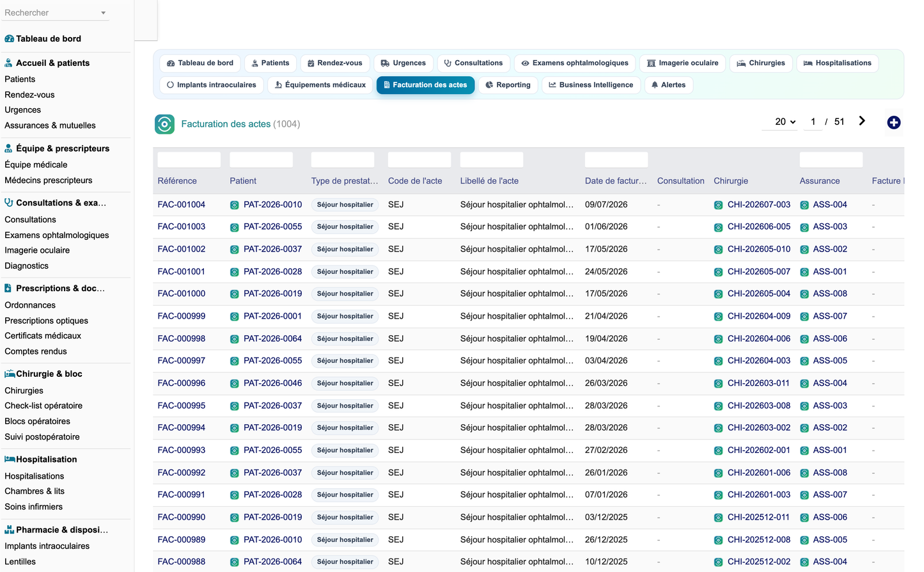Open the Reporting pie chart tab

pos(508,85)
